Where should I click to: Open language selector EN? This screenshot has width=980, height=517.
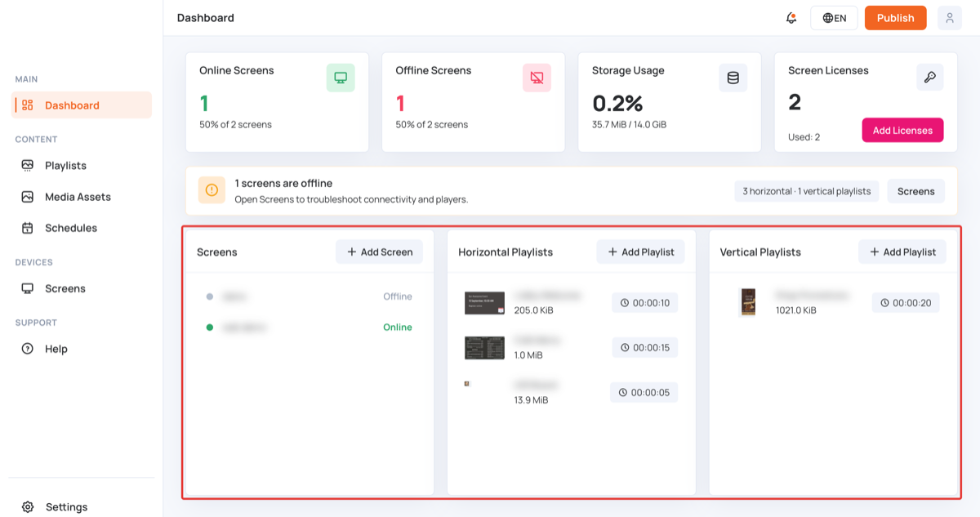[x=834, y=18]
